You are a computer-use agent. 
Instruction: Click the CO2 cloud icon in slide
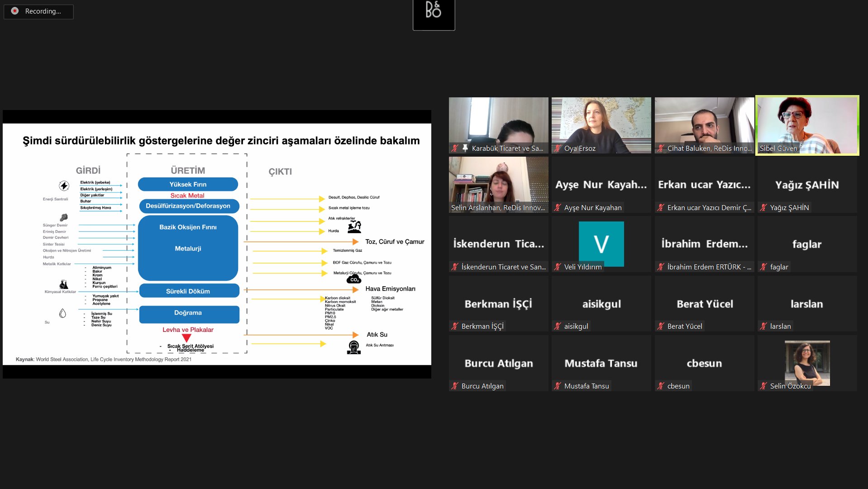coord(354,279)
